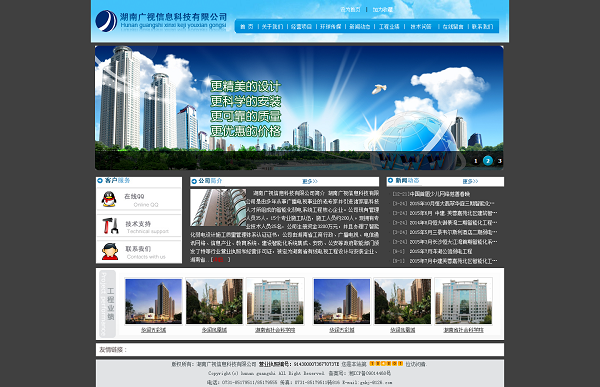The width and height of the screenshot is (600, 387).
Task: Click the red 详细 link after the intro text
Action: (218, 260)
